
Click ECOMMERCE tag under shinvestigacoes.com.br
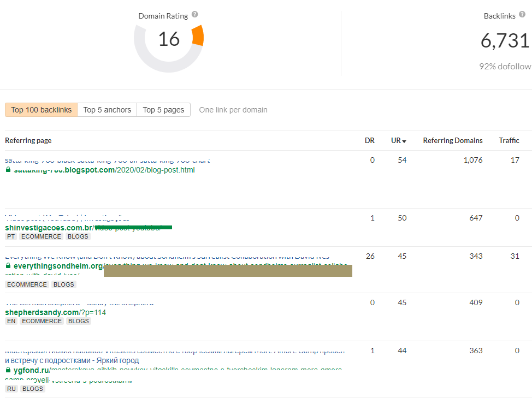click(x=41, y=236)
